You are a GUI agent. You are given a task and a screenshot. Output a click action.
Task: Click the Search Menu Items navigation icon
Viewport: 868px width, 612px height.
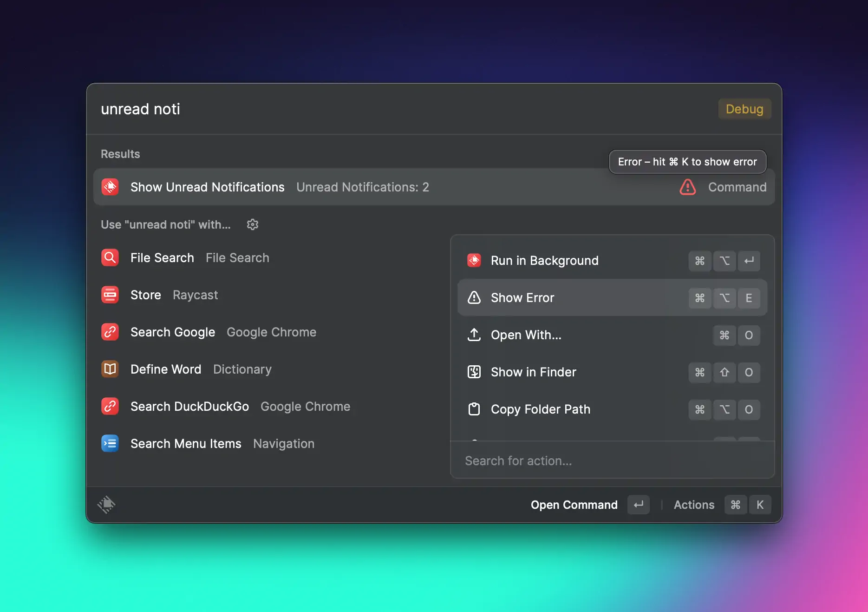110,443
